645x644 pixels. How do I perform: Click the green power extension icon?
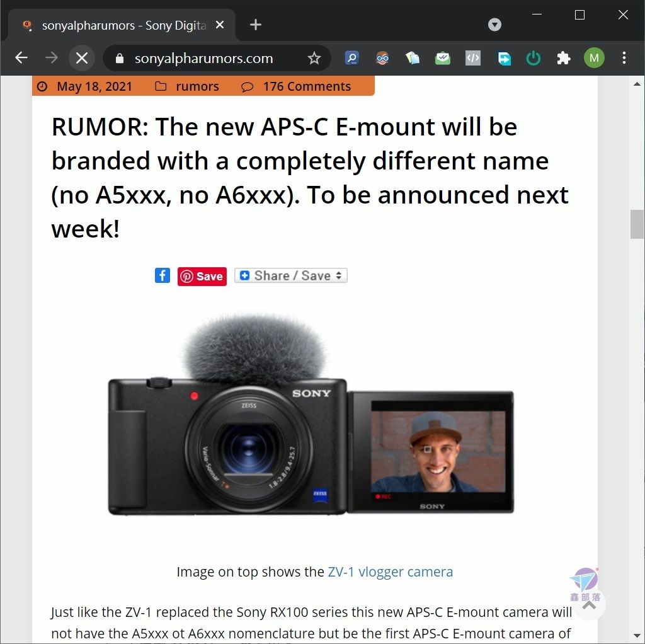(x=534, y=58)
